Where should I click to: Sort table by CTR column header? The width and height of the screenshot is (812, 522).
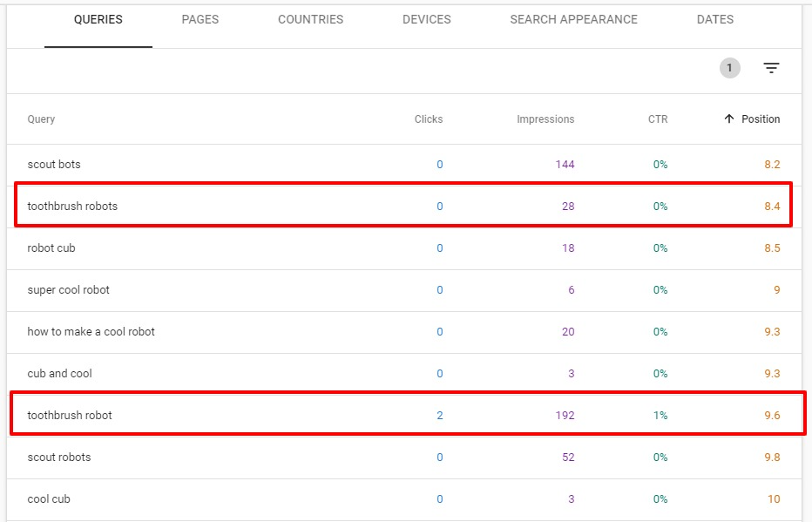657,119
